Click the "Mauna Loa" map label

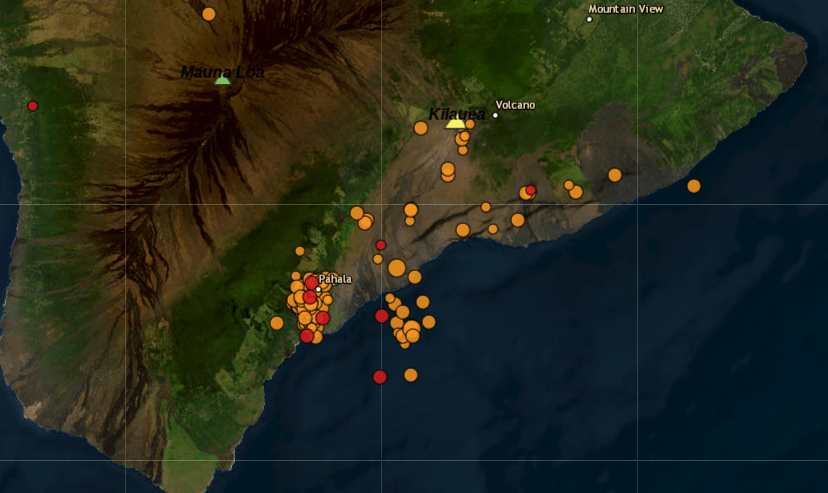(222, 72)
